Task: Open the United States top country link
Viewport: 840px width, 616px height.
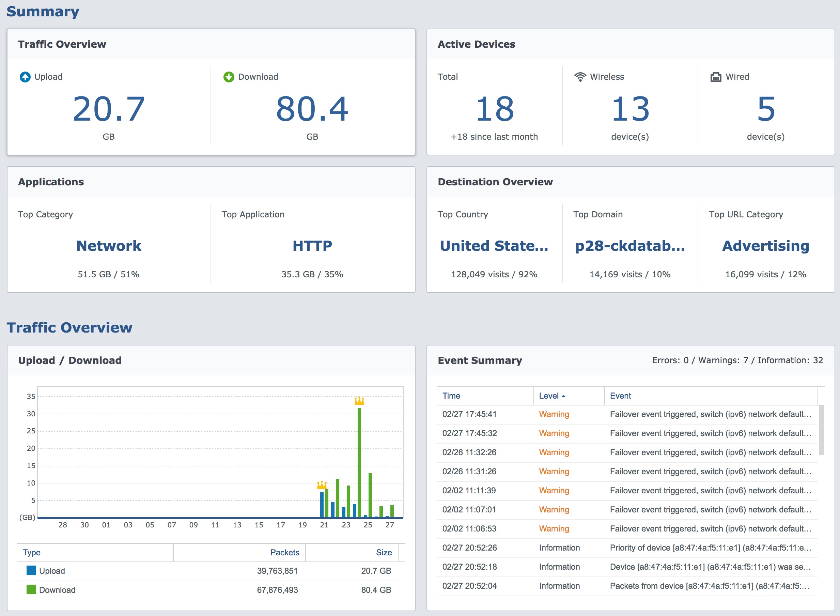Action: click(x=494, y=246)
